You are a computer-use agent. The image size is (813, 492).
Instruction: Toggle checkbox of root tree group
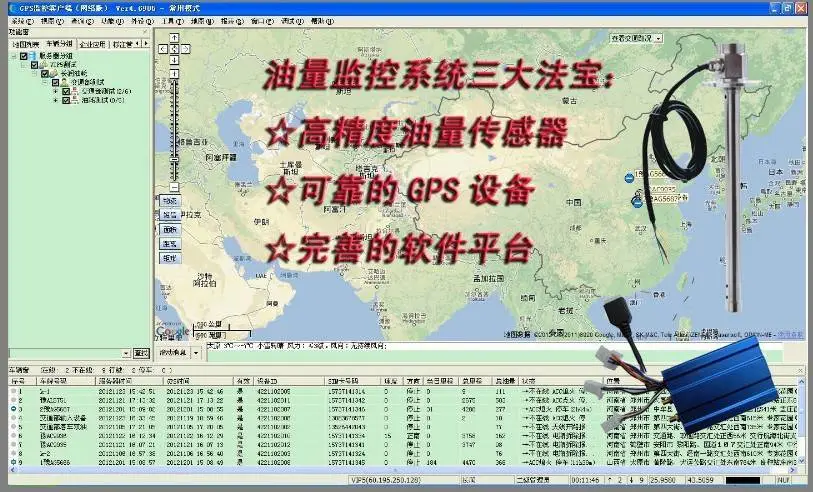[24, 55]
